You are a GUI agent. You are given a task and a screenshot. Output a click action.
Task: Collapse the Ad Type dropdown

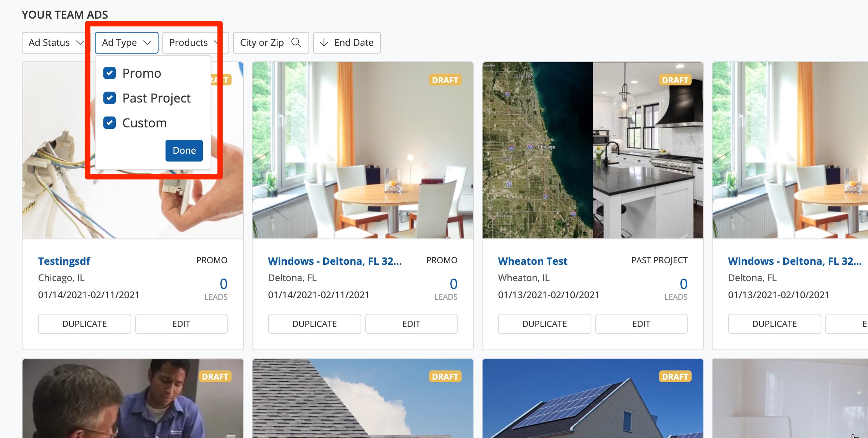(x=127, y=42)
